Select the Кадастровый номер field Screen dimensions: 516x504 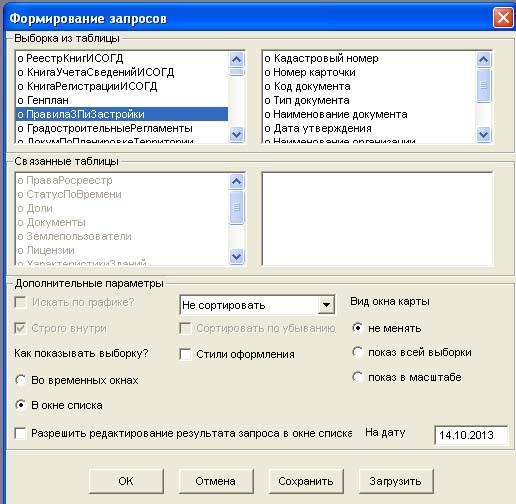tap(369, 58)
